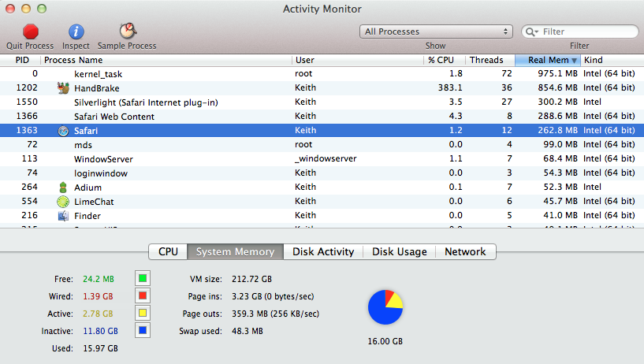Screen dimensions: 644x364
Task: Click the 15.97 GB Used value
Action: [101, 348]
